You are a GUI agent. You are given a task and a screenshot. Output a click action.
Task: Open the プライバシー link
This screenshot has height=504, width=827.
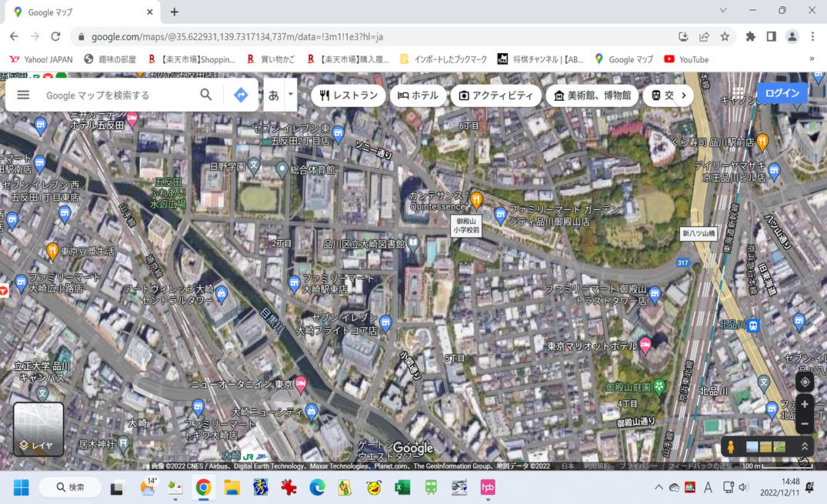click(639, 466)
